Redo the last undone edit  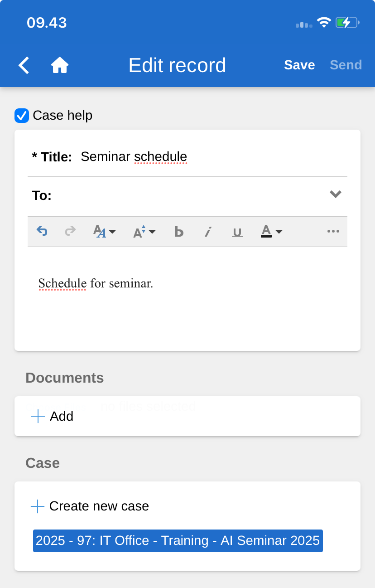coord(70,231)
